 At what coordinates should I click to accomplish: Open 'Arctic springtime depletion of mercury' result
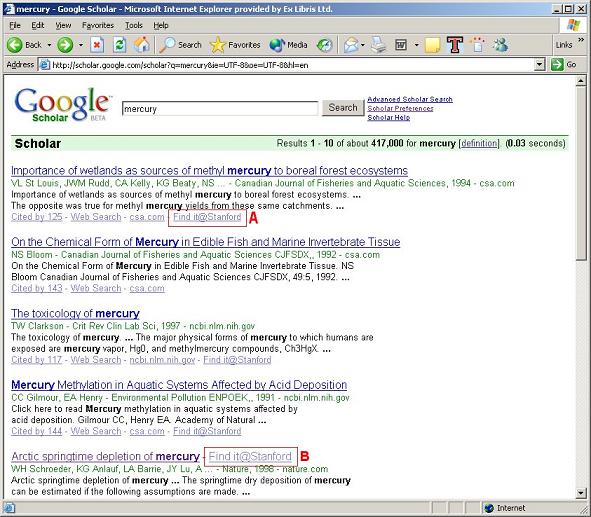[x=105, y=456]
